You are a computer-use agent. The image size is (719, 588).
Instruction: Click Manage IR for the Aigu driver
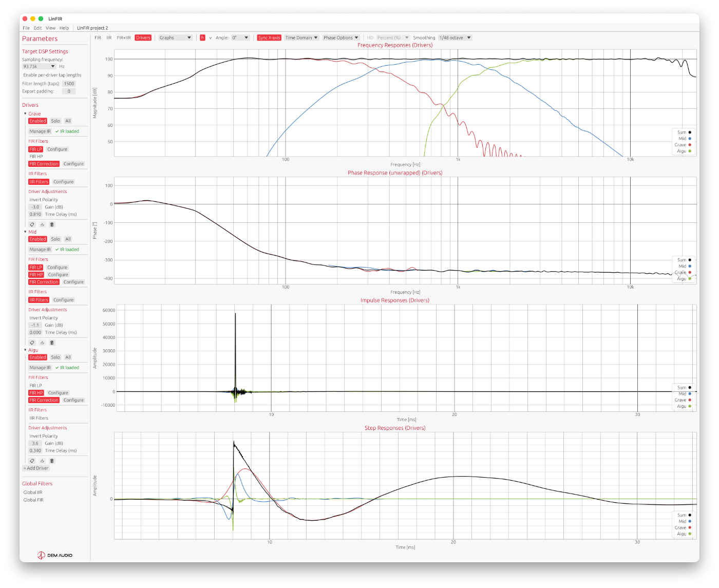coord(40,368)
